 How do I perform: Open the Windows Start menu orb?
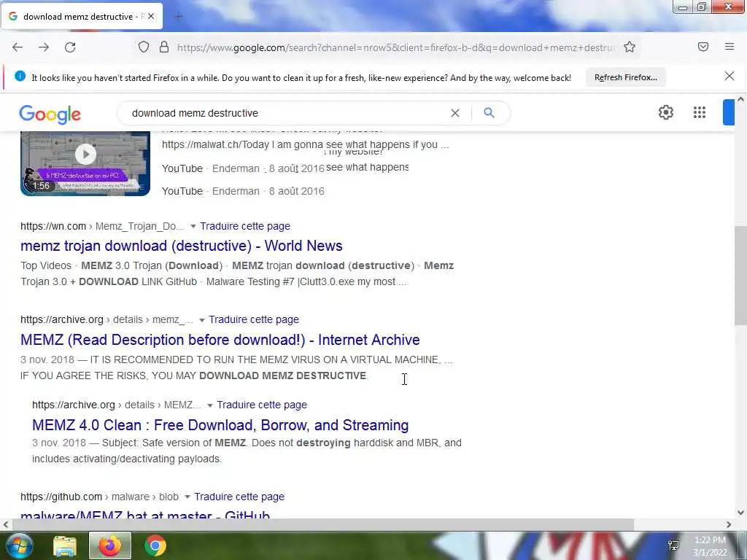pyautogui.click(x=18, y=545)
